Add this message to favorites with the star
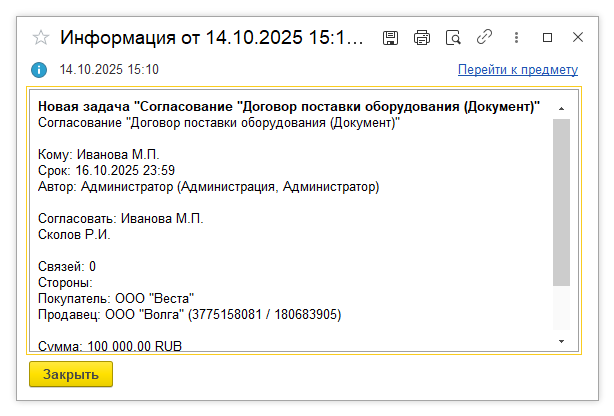Viewport: 614px width, 416px height. (41, 38)
